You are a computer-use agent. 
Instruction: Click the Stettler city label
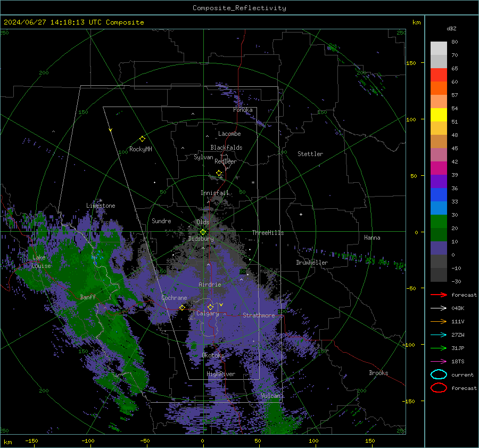pyautogui.click(x=310, y=154)
